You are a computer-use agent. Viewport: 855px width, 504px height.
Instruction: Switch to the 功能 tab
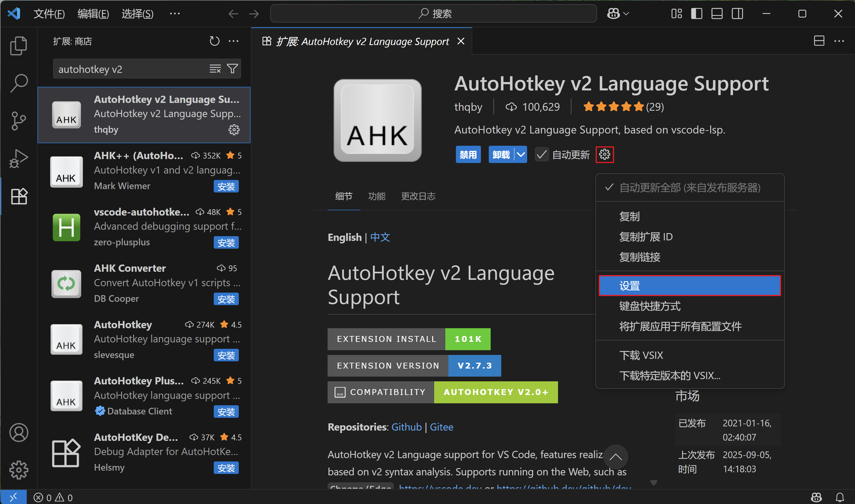point(377,196)
